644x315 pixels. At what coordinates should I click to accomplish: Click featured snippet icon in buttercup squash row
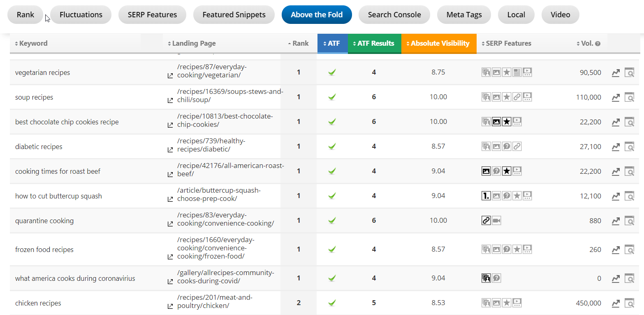coord(486,196)
